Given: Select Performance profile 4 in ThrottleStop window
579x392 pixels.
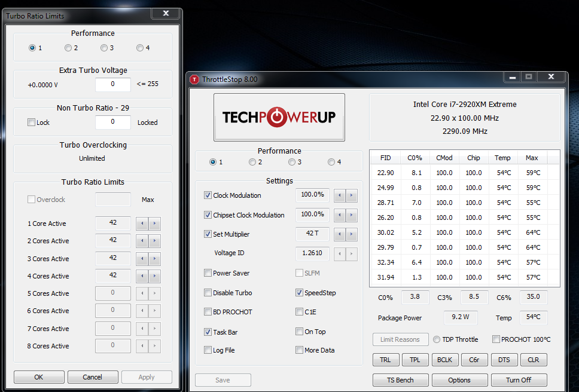Looking at the screenshot, I should [331, 162].
